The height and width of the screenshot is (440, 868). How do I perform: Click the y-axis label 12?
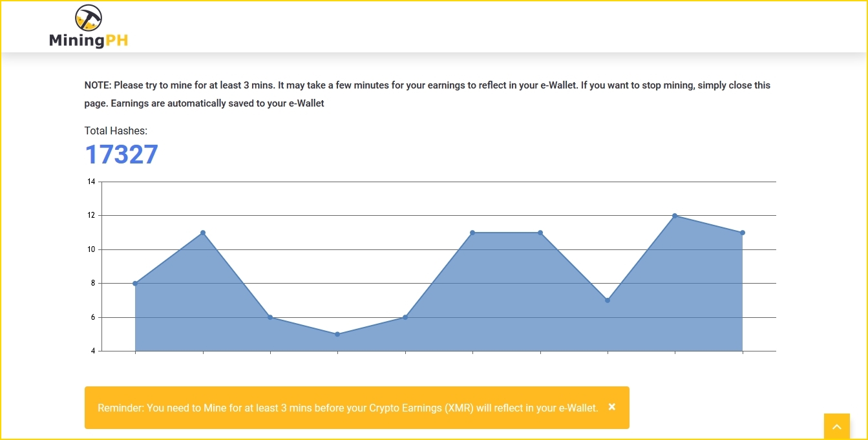[x=91, y=215]
